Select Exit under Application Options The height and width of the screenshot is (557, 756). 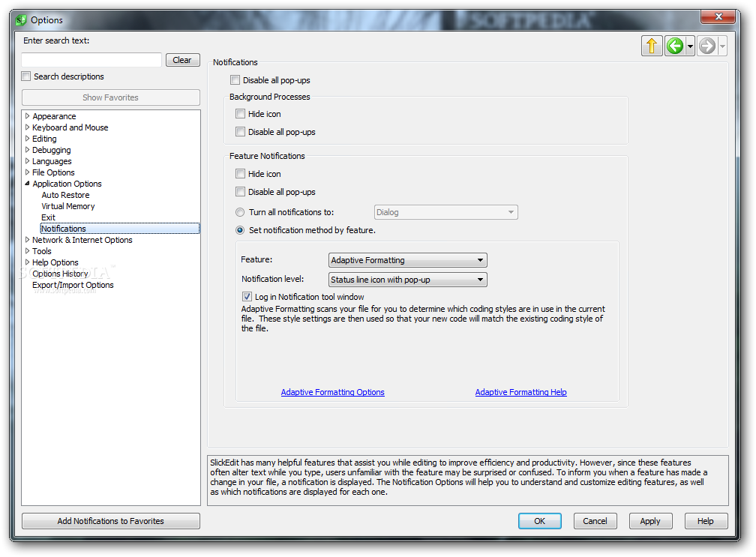tap(48, 217)
